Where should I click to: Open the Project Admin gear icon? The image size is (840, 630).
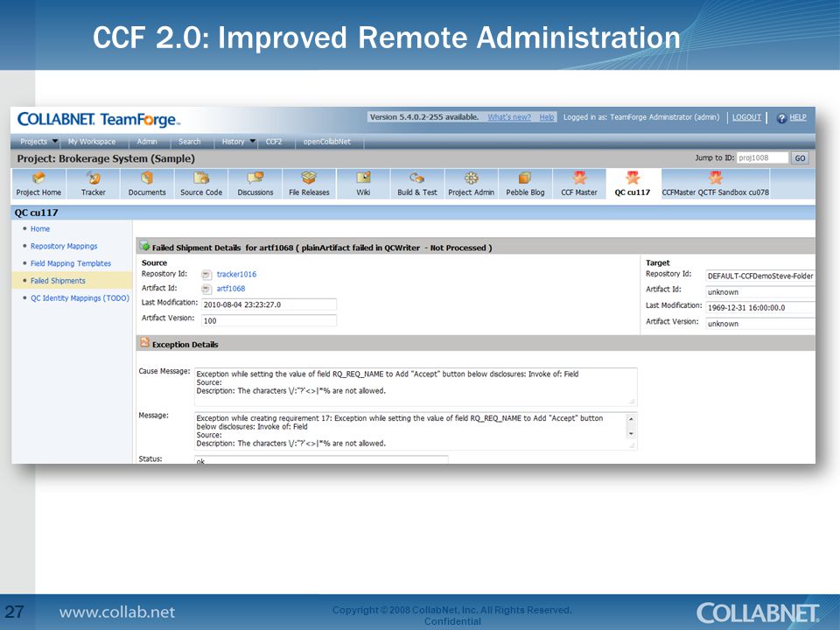[x=471, y=178]
